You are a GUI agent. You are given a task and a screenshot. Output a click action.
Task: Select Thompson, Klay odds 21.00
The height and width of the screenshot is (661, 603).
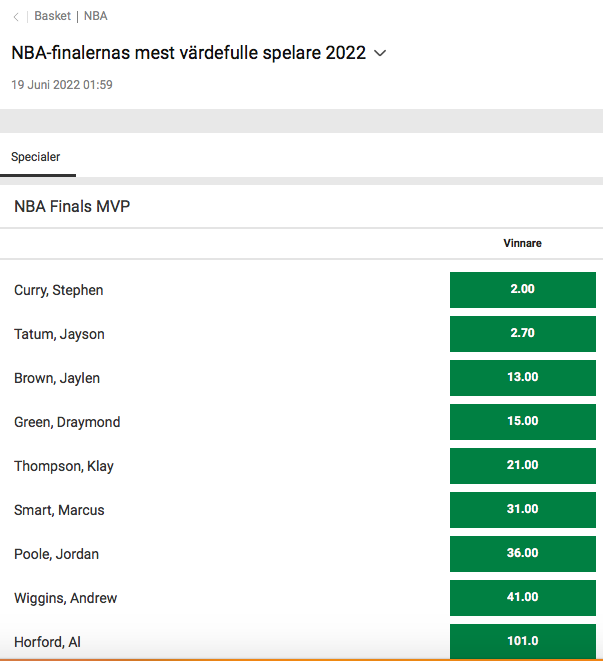tap(522, 466)
